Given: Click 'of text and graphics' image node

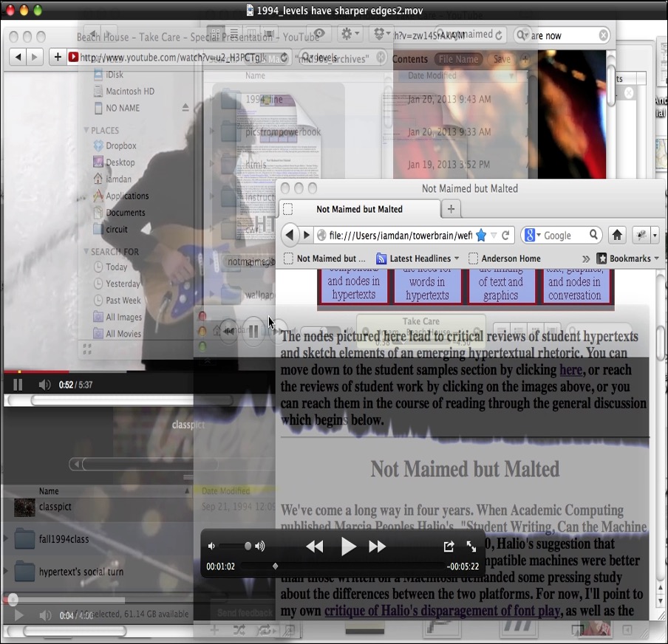Looking at the screenshot, I should (500, 287).
